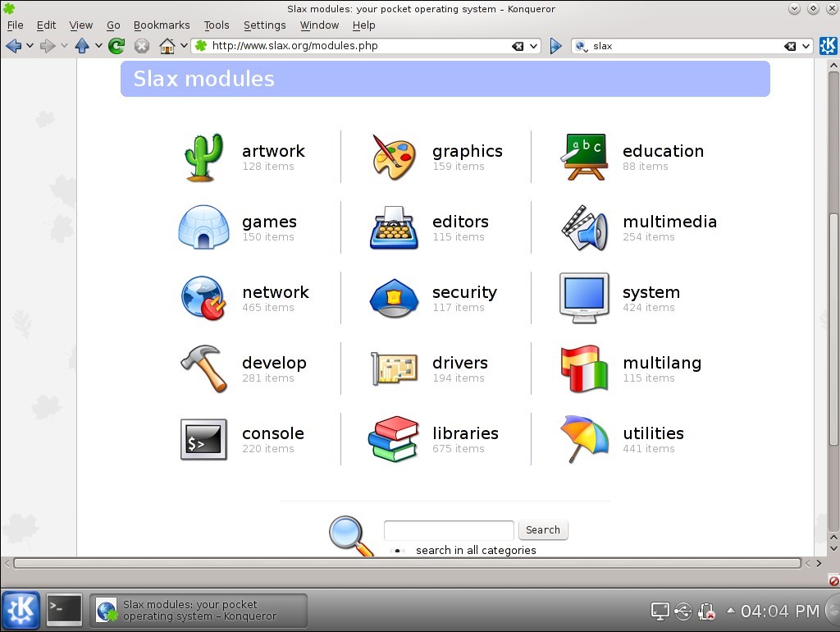
Task: Follow the 'develop' category link
Action: 274,363
